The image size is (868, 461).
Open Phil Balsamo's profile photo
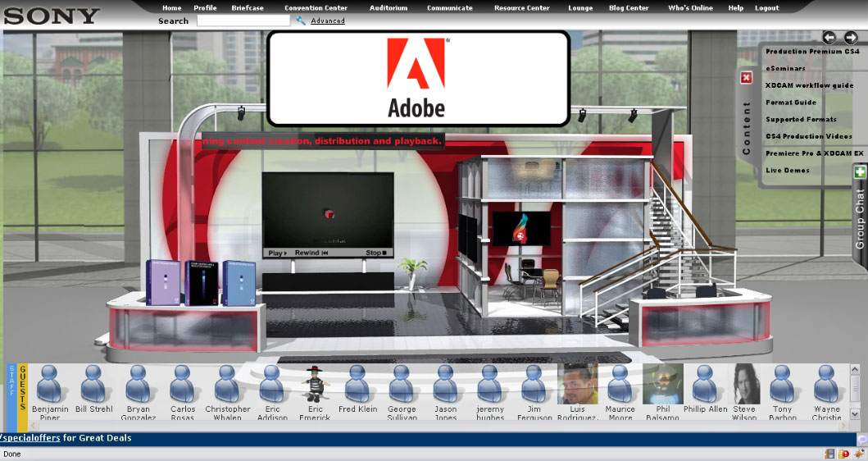662,384
